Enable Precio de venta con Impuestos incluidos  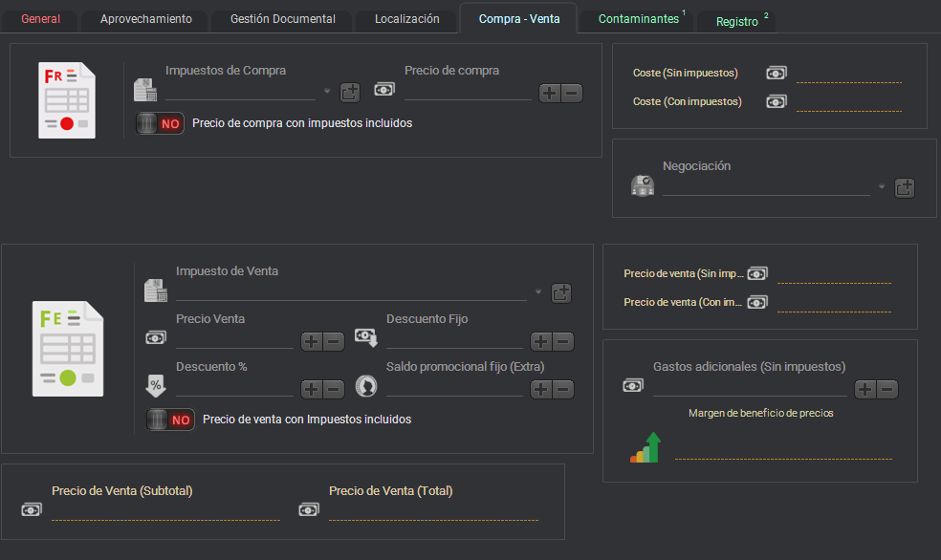(x=170, y=419)
